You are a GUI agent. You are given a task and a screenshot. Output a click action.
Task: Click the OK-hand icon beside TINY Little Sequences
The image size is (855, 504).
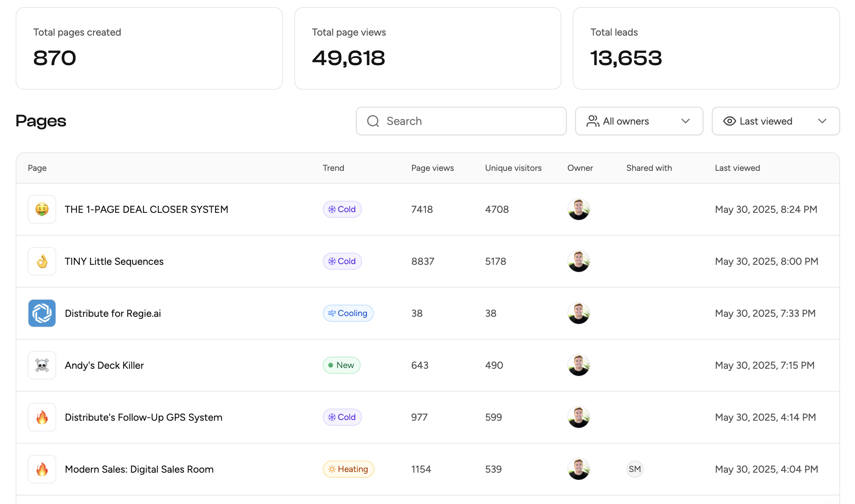pos(42,261)
